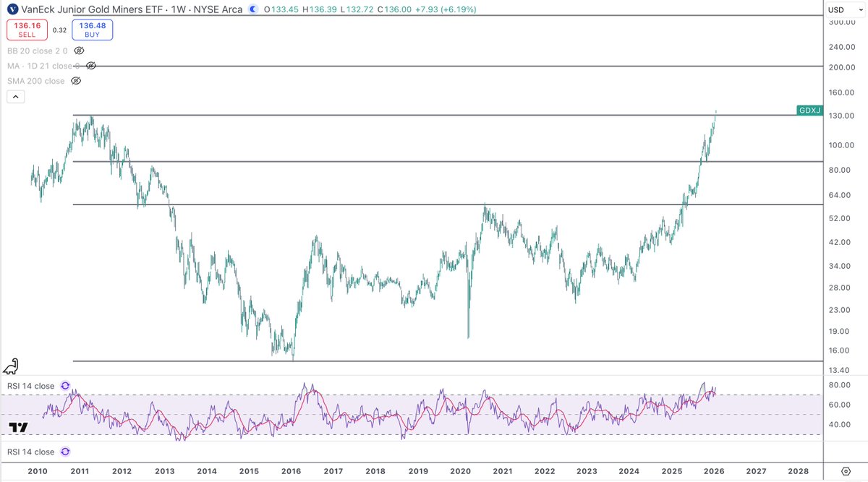Open the USD currency dropdown
This screenshot has height=482, width=868.
[846, 9]
